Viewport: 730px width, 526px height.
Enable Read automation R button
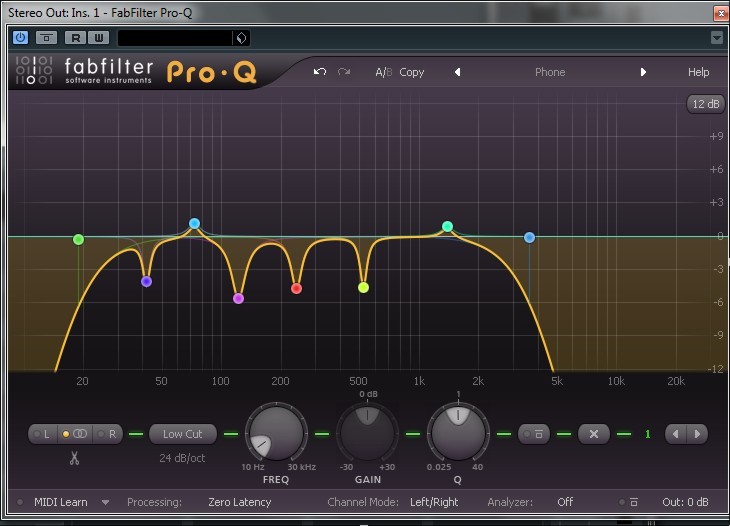tap(75, 38)
